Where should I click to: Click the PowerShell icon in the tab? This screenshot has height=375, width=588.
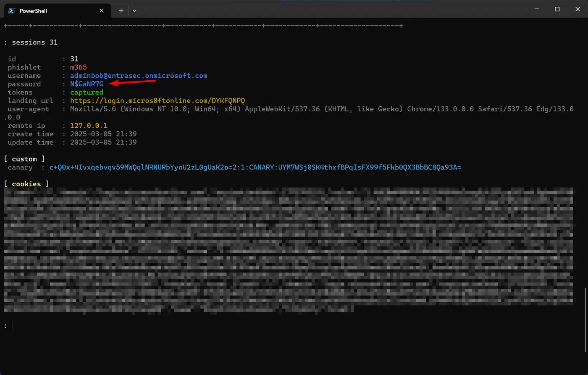coord(12,11)
